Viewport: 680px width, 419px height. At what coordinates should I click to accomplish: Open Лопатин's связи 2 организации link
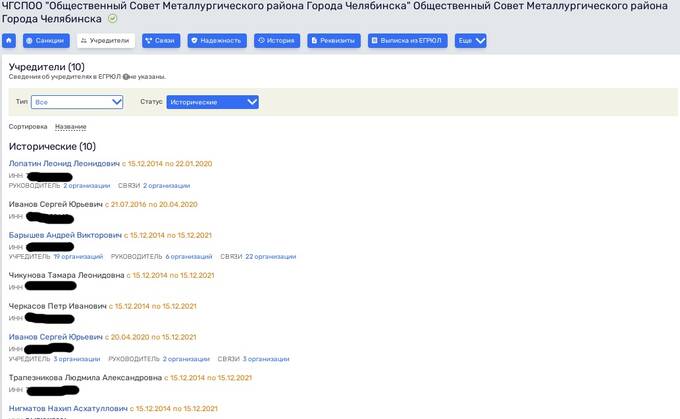coord(167,186)
